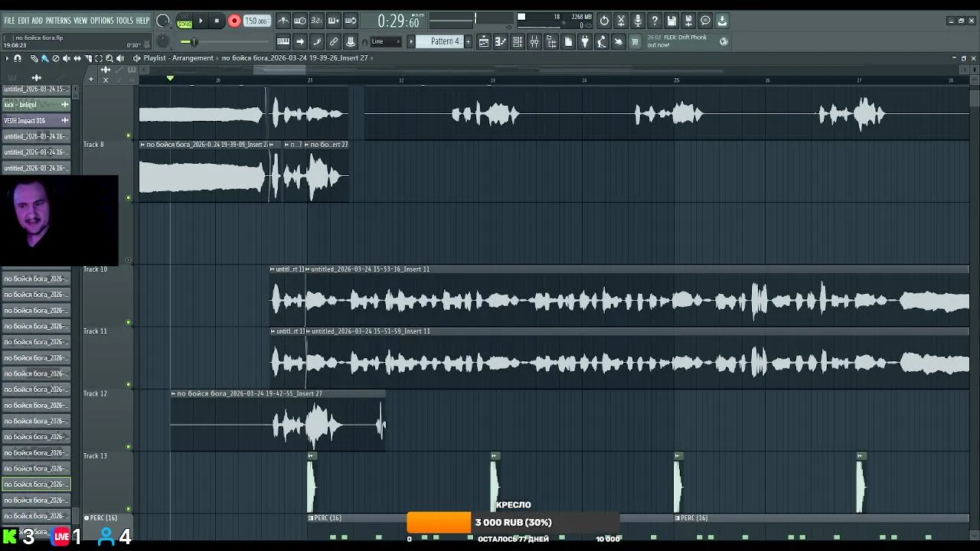Open the Playlist options menu arrow

7,58
